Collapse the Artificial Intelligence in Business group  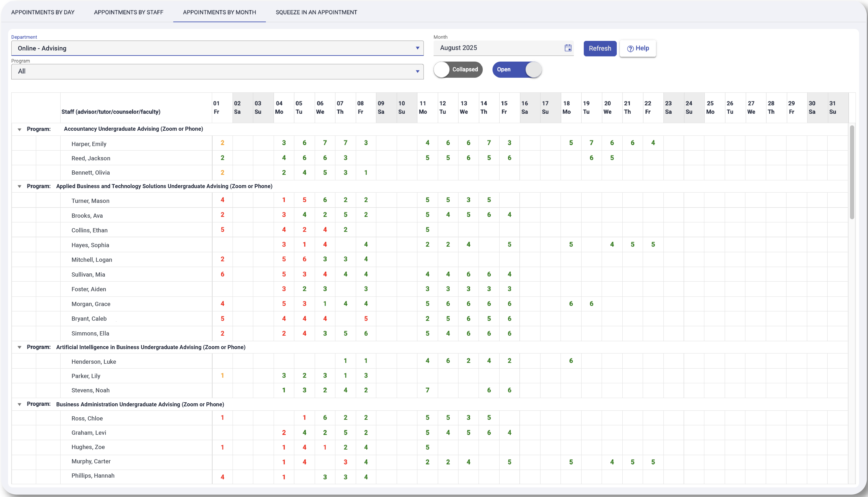[x=20, y=347]
